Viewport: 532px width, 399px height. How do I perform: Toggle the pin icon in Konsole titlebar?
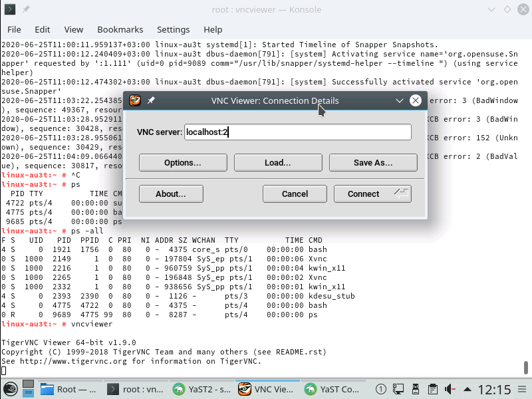(26, 9)
